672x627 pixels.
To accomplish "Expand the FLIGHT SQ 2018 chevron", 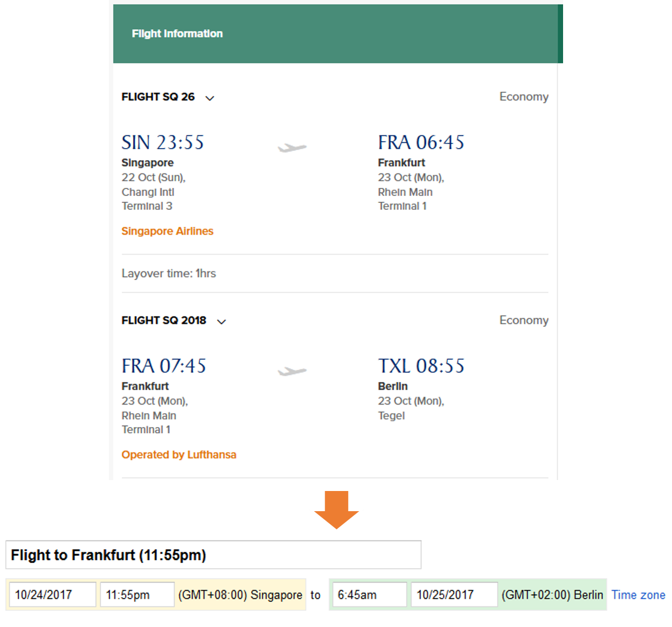I will click(221, 322).
